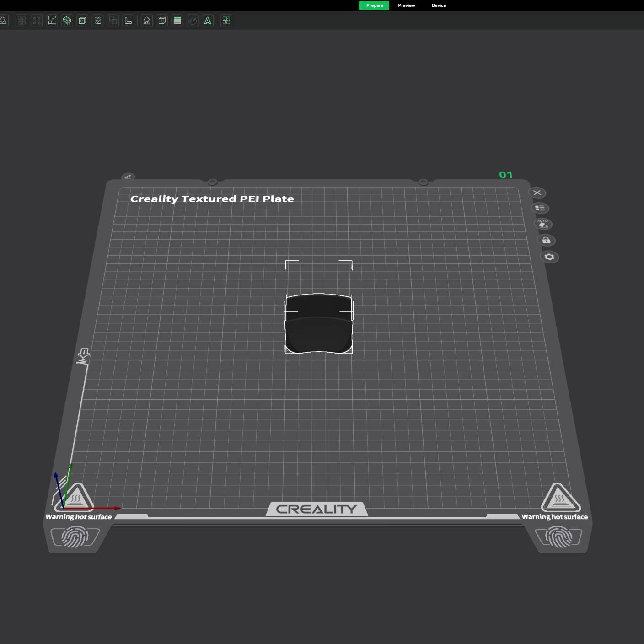This screenshot has height=644, width=644.
Task: Open the seam painting cube tool
Action: click(162, 21)
